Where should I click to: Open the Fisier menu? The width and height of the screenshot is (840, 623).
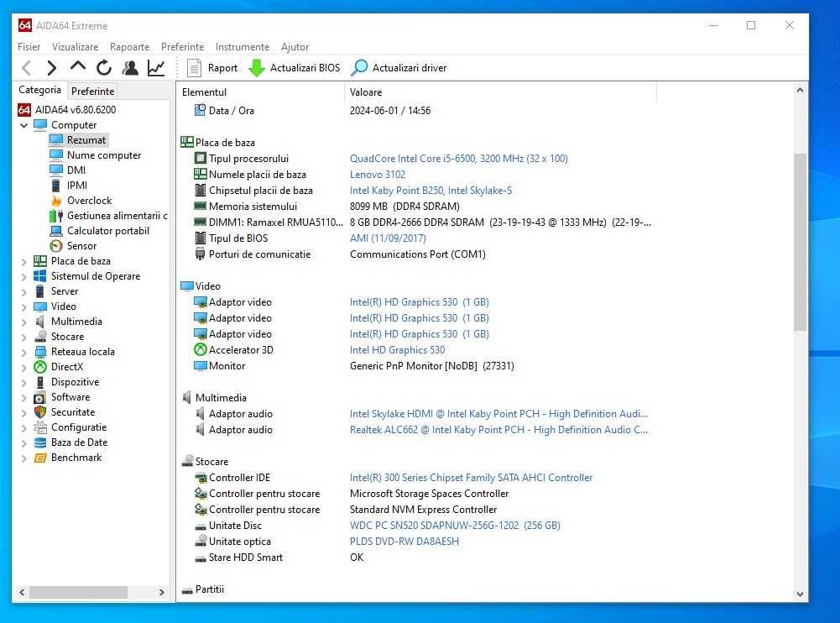(x=29, y=47)
